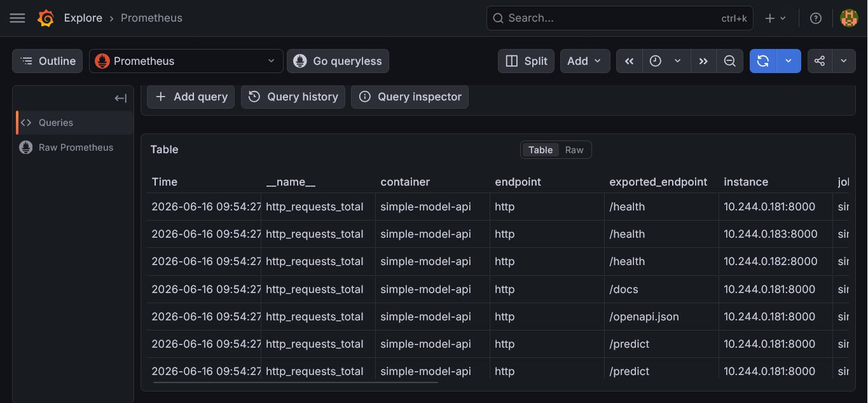Screen dimensions: 868x403
Task: Shift time range backwards
Action: (630, 61)
